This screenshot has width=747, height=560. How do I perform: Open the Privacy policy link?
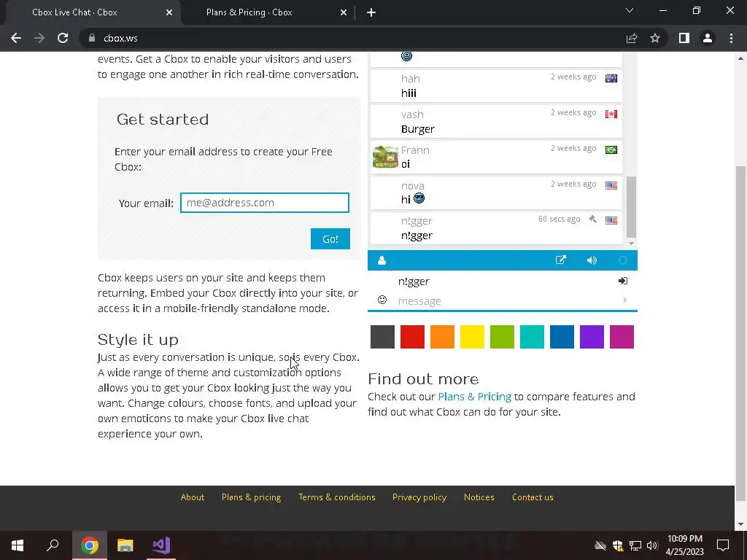pos(419,497)
